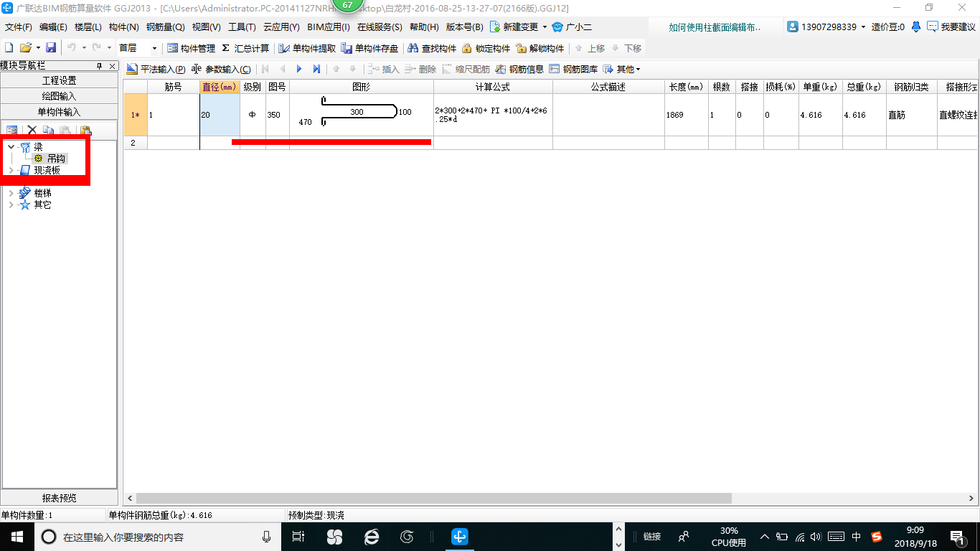Click horizontal scrollbar in table
This screenshot has width=980, height=551.
433,498
